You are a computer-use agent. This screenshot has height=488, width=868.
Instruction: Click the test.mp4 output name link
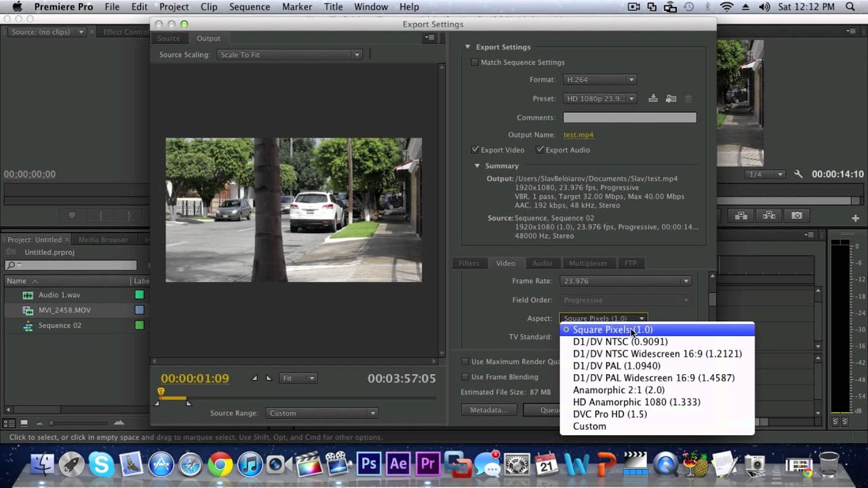(x=578, y=135)
